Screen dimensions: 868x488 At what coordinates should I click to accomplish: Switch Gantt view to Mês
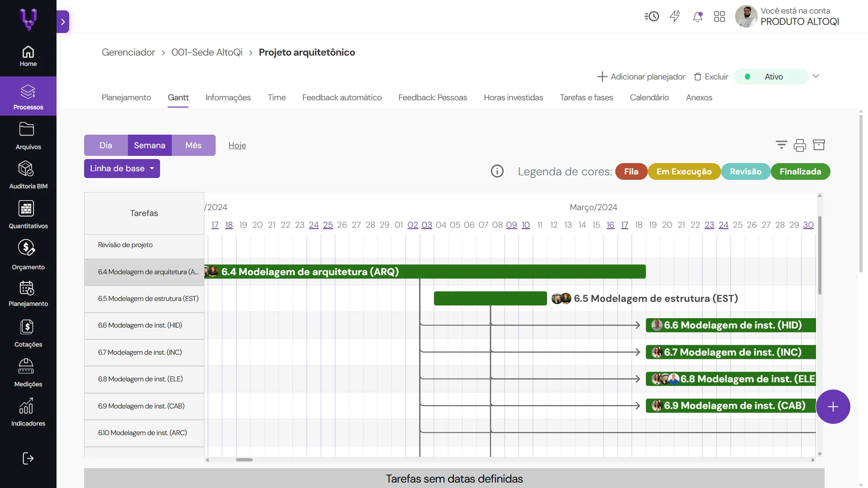coord(193,145)
